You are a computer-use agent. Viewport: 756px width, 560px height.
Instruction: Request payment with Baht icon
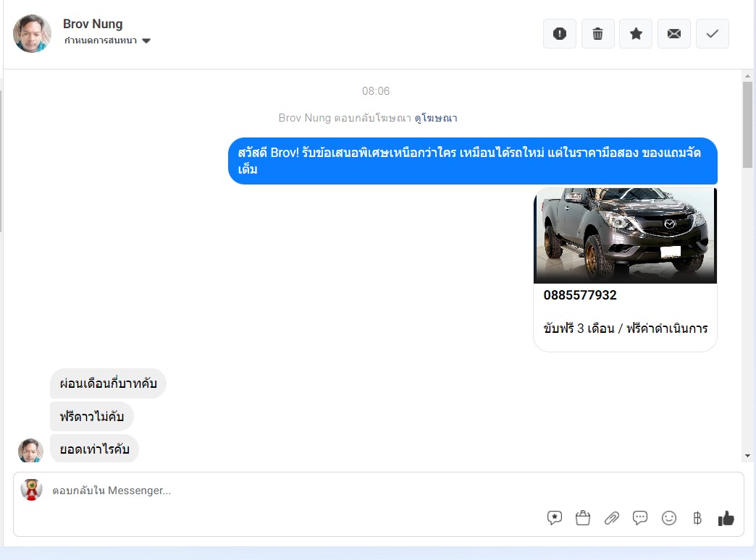[x=697, y=518]
